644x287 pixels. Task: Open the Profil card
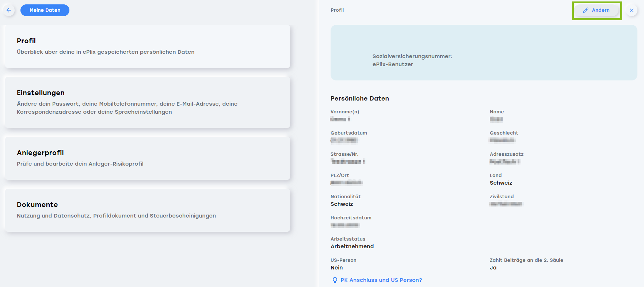tap(148, 46)
